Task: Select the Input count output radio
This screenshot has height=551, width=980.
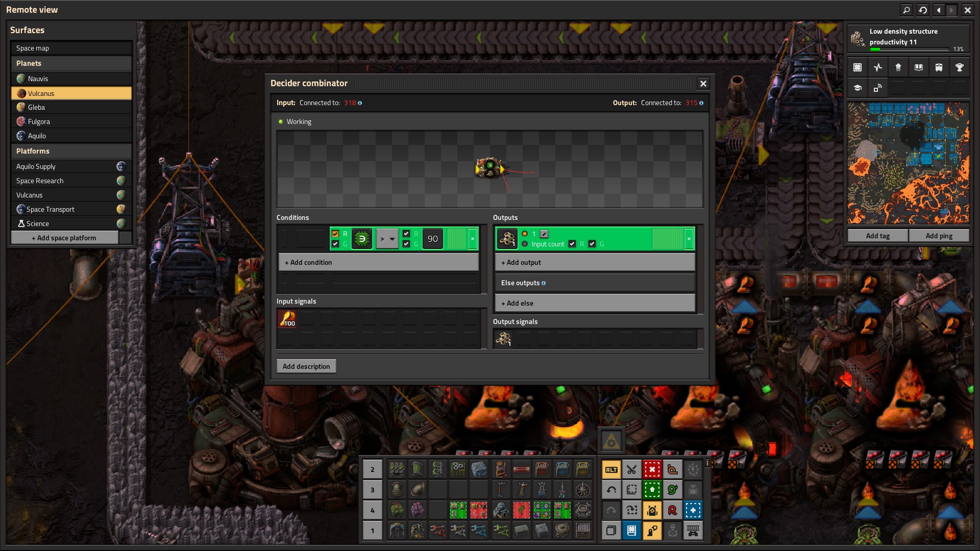Action: click(x=525, y=244)
